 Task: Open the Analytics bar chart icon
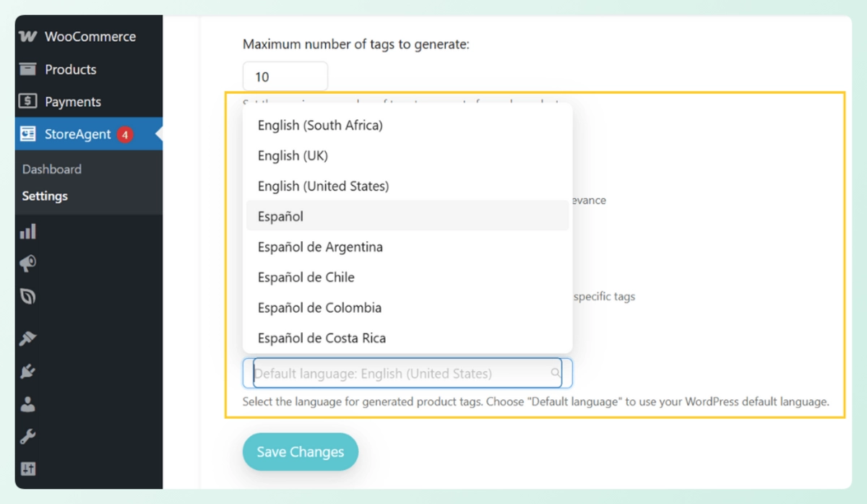pyautogui.click(x=28, y=232)
